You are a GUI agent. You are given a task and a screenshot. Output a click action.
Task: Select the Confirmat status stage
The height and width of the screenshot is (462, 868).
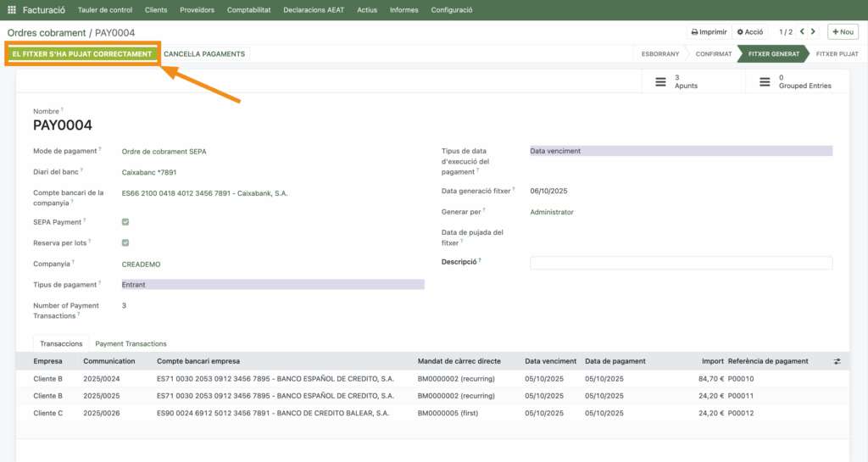713,53
